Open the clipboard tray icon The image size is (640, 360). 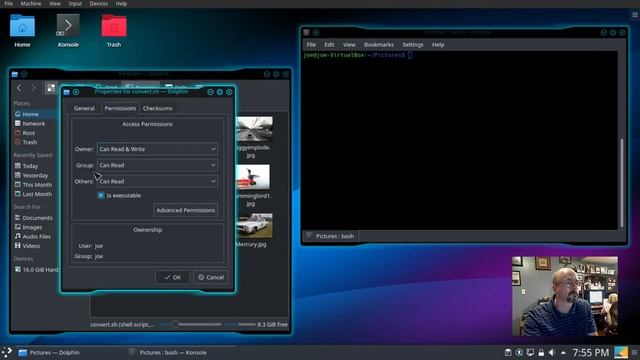[x=508, y=353]
